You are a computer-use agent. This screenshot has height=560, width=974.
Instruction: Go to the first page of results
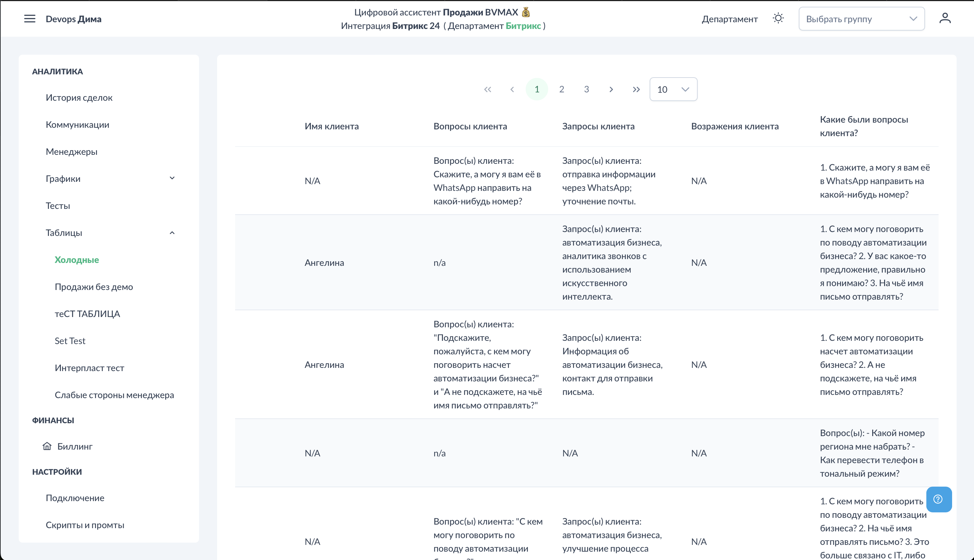(488, 89)
